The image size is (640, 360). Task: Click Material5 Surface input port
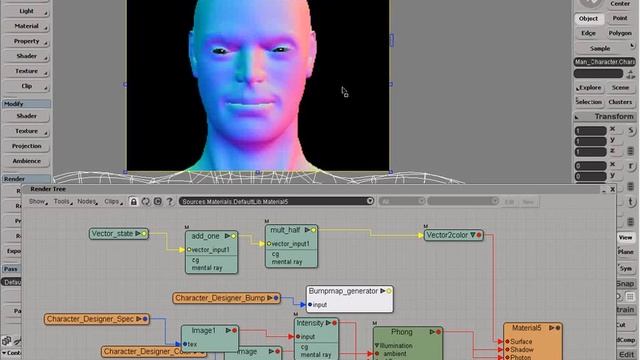(507, 341)
